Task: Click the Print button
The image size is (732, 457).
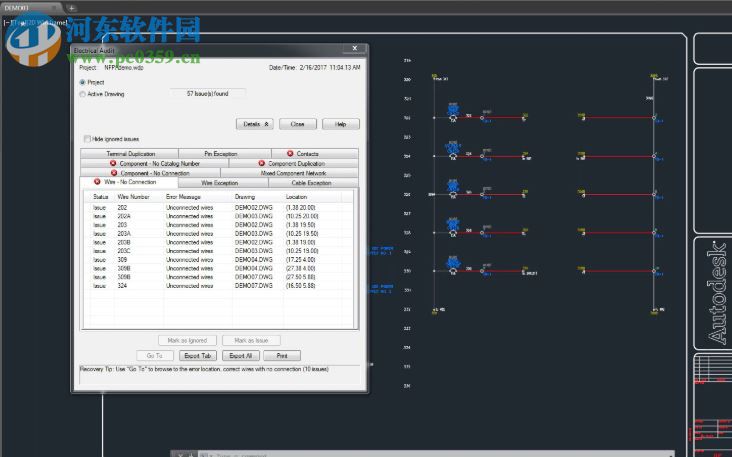Action: [282, 356]
